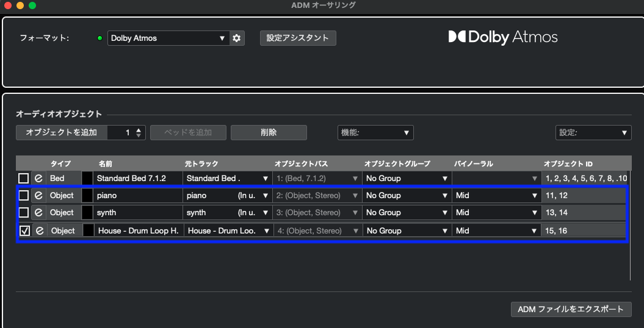The width and height of the screenshot is (644, 328).
Task: Click the vertical scrollbar of the object list
Action: click(629, 226)
